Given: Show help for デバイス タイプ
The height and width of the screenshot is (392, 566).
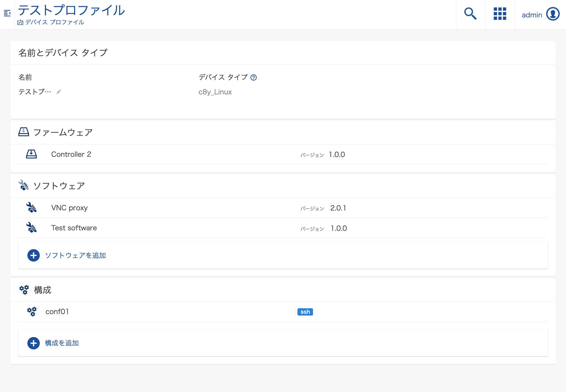Looking at the screenshot, I should pos(253,78).
